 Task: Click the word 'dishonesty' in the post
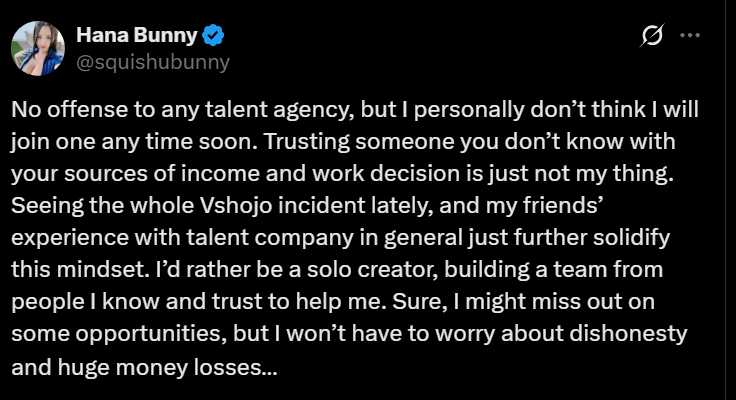coord(628,334)
